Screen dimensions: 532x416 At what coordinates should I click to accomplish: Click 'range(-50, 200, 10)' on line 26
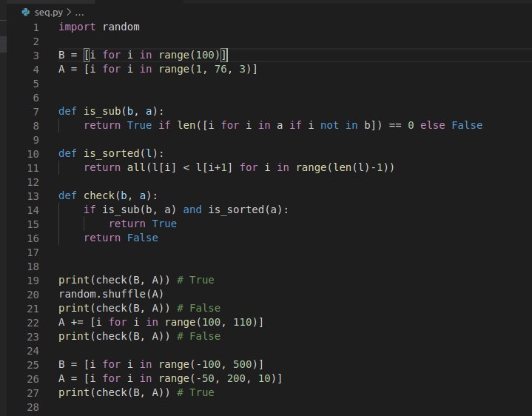point(218,379)
